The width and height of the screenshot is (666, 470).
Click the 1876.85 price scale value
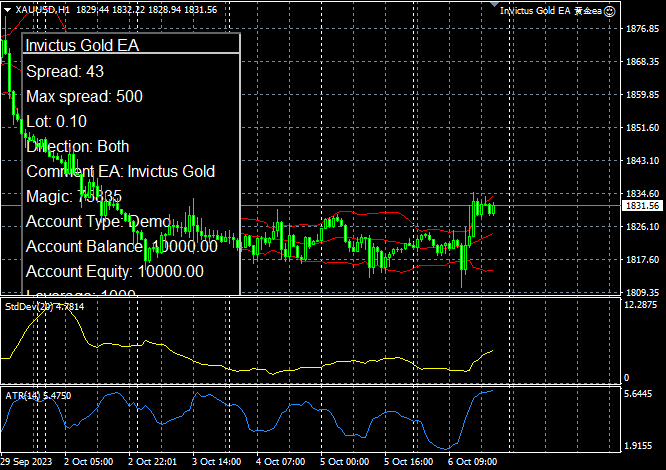643,28
